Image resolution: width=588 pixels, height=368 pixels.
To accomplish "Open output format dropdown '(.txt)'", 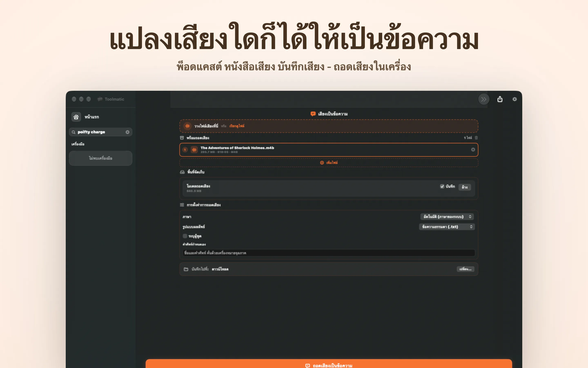I will [x=447, y=227].
